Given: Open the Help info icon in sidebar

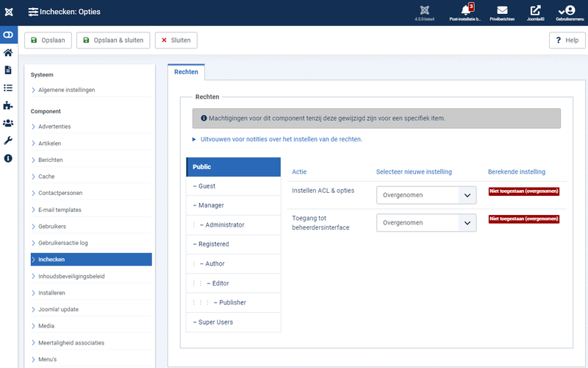Looking at the screenshot, I should click(8, 158).
